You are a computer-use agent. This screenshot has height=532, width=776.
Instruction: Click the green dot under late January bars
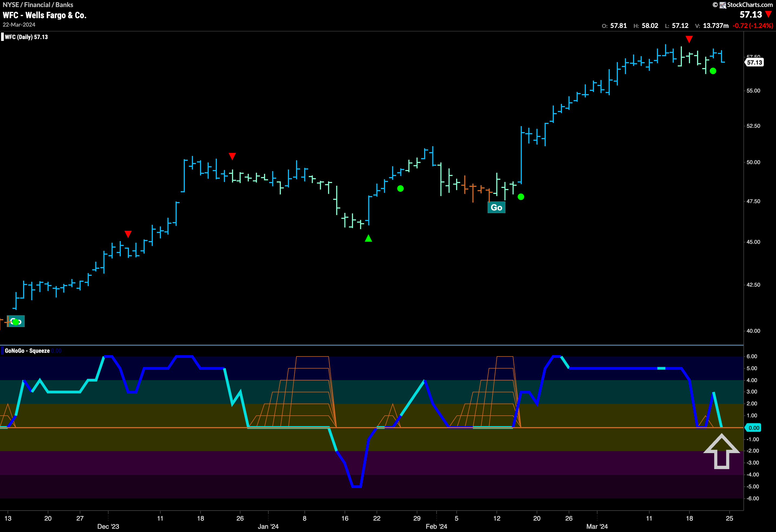pyautogui.click(x=400, y=188)
